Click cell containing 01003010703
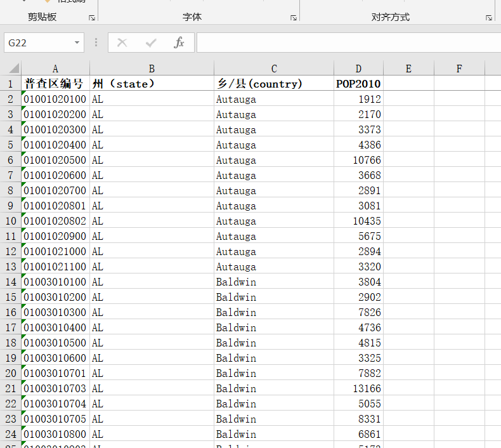 click(x=55, y=388)
